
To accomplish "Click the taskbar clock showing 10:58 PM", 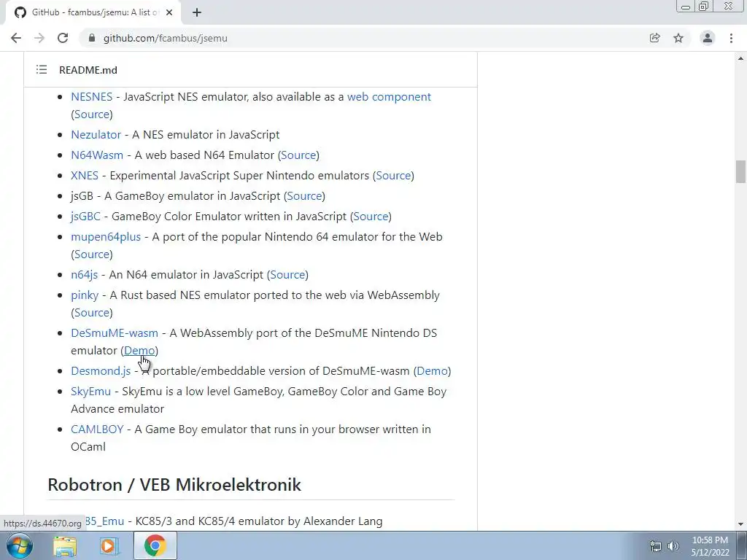I will coord(710,546).
